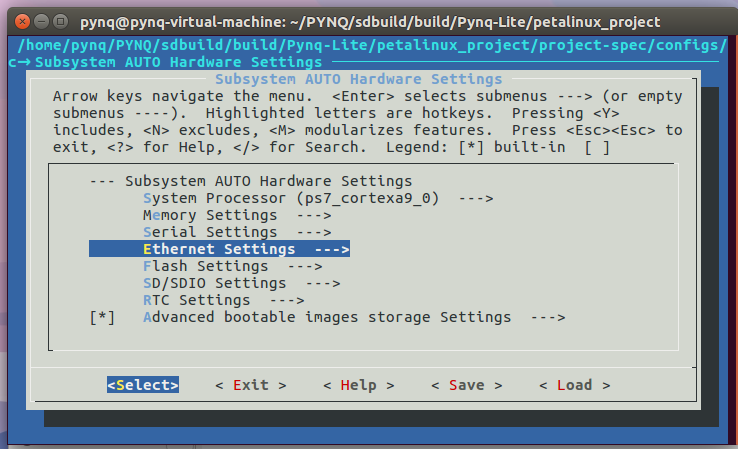Open Flash Settings submenu
Viewport: 738px width, 449px height.
tap(233, 266)
